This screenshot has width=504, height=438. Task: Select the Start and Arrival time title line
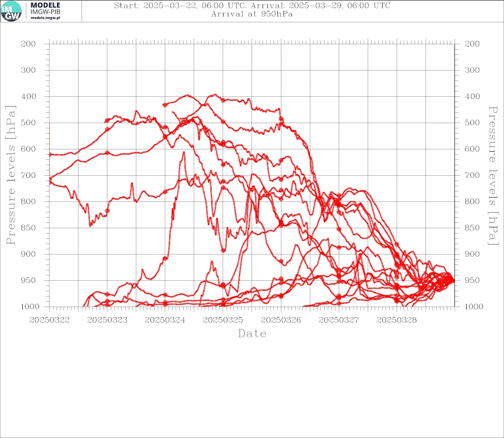pos(252,6)
